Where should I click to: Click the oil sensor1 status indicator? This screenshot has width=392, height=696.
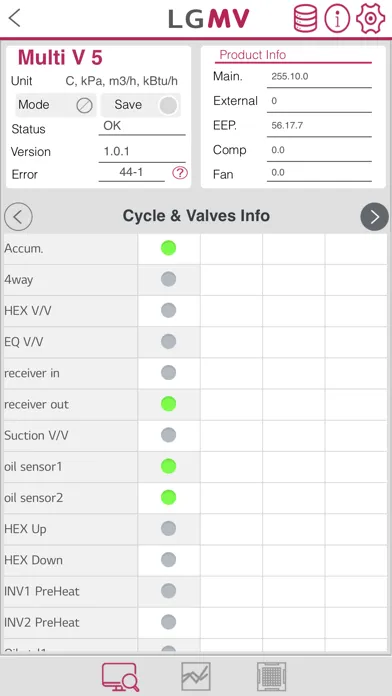click(x=168, y=466)
